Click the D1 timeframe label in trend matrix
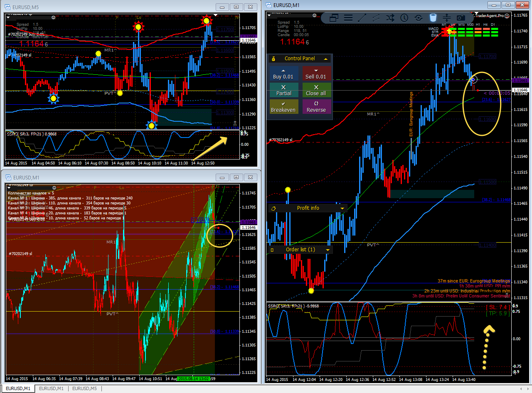Viewport: 532px width, 393px height. (493, 25)
